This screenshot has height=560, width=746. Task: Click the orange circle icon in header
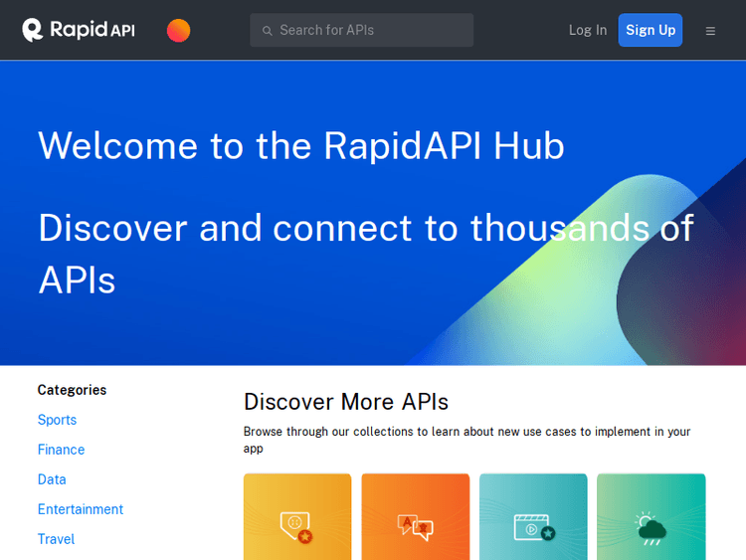[178, 31]
